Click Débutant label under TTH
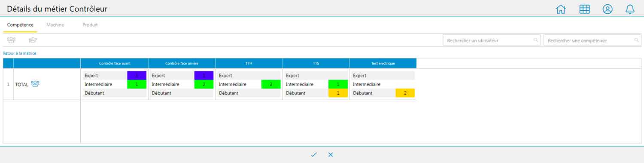This screenshot has width=644, height=163. [x=229, y=93]
